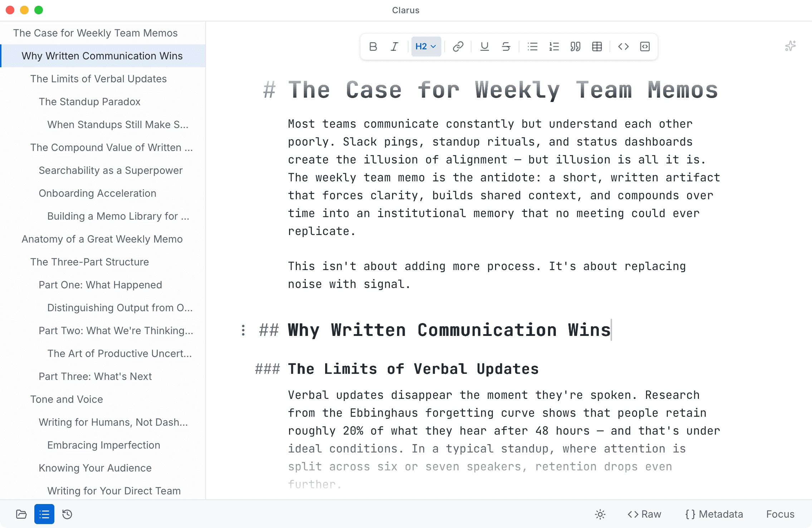Screen dimensions: 812x528
Task: Jump to Knowing Your Audience
Action: tap(103, 468)
